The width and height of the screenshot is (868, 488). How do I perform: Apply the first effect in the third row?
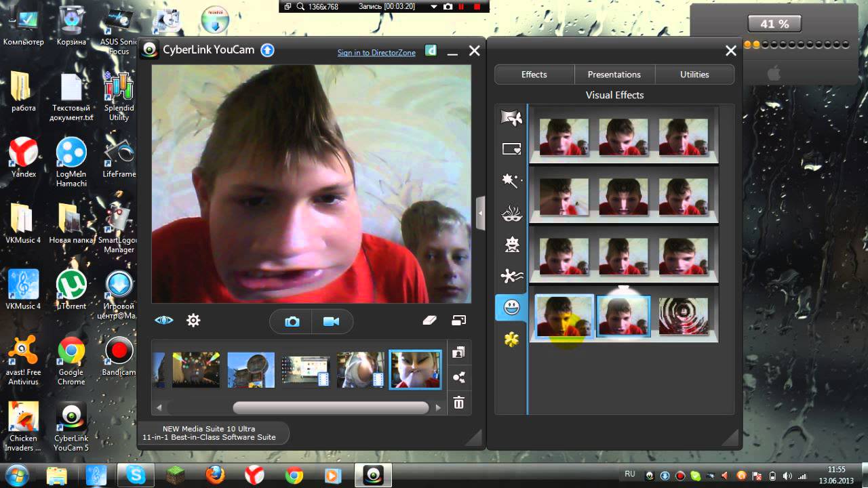564,256
